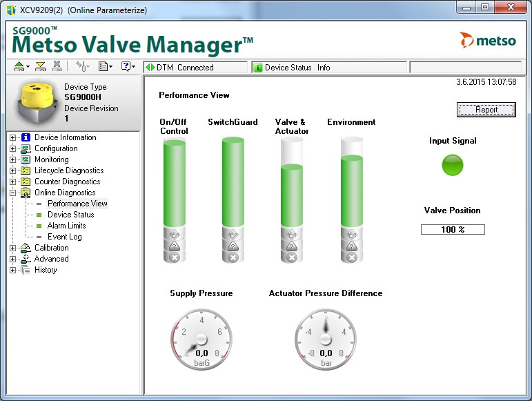The width and height of the screenshot is (532, 401).
Task: Click the Lifecycle Diagnostics folder icon
Action: pyautogui.click(x=26, y=170)
